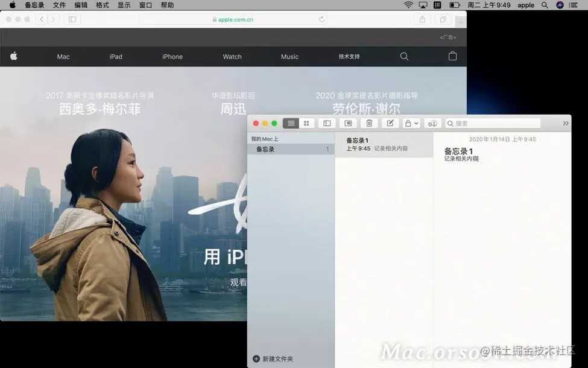Open the AirPlay display menu icon

[x=423, y=5]
